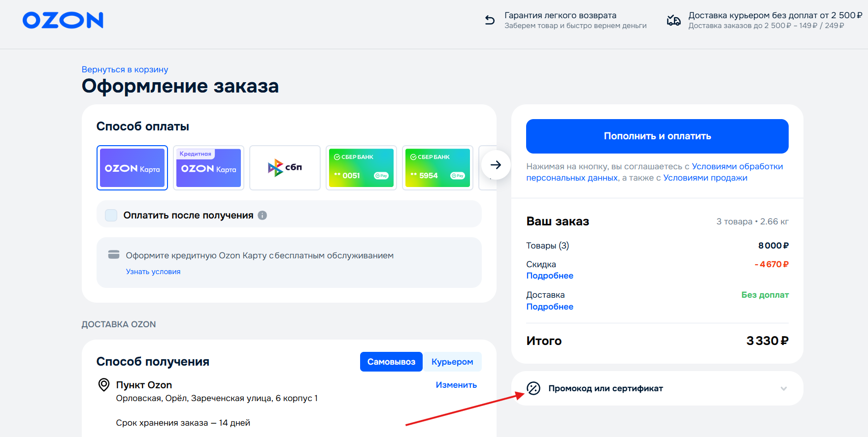The image size is (868, 437).
Task: Click Срок хранения заказа text
Action: (183, 423)
